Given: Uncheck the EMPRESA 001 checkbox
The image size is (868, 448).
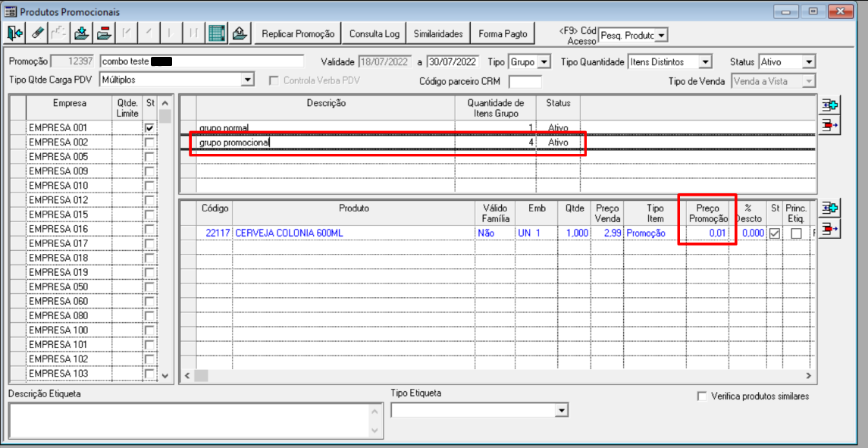Looking at the screenshot, I should [149, 128].
